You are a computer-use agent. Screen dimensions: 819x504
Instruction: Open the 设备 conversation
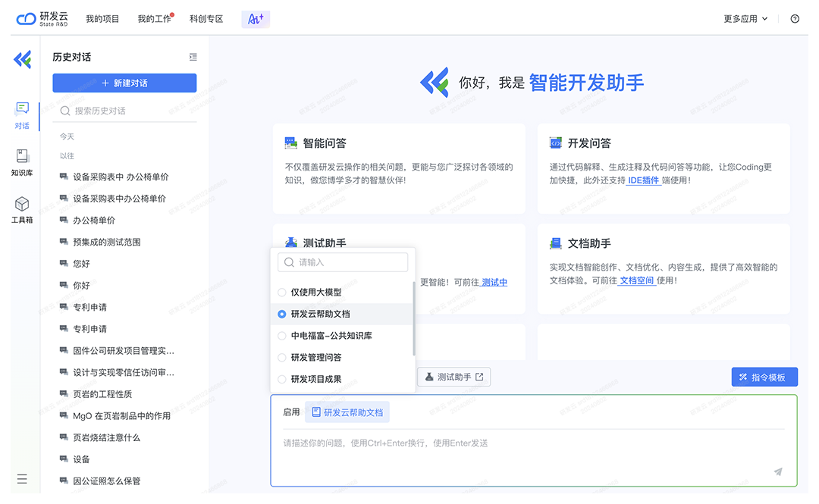81,459
